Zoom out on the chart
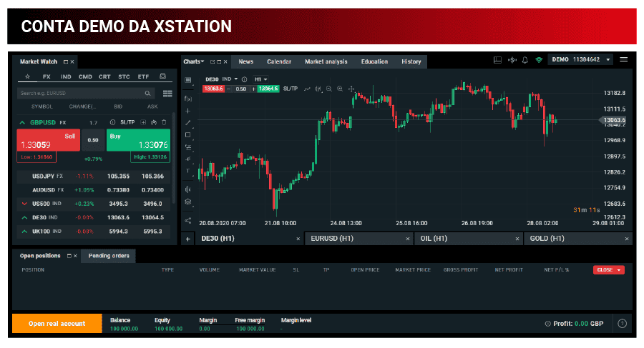Image resolution: width=644 pixels, height=348 pixels. pos(329,89)
